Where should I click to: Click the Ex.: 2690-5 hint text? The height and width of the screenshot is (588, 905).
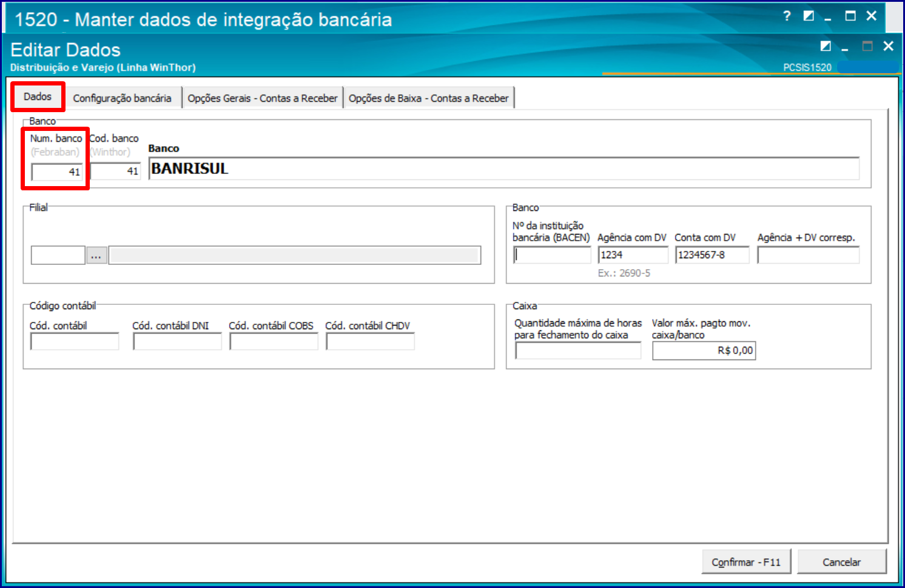pyautogui.click(x=624, y=273)
